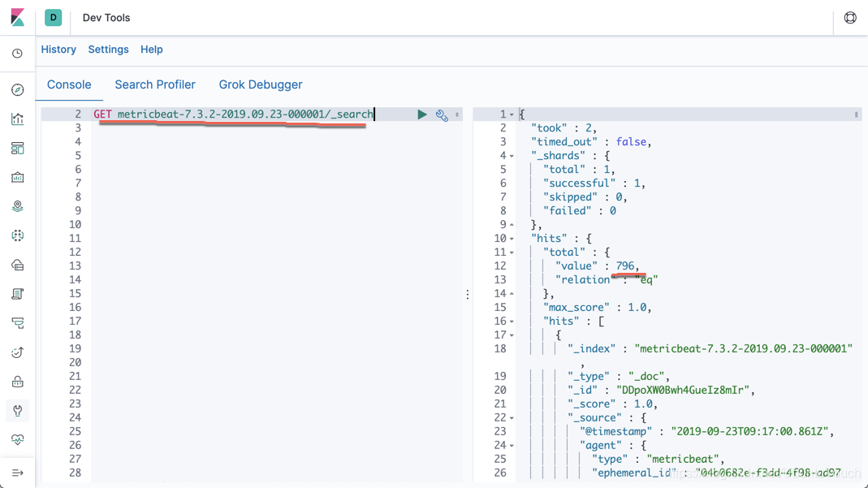Open Uptime icon in sidebar
This screenshot has width=868, height=488.
18,352
